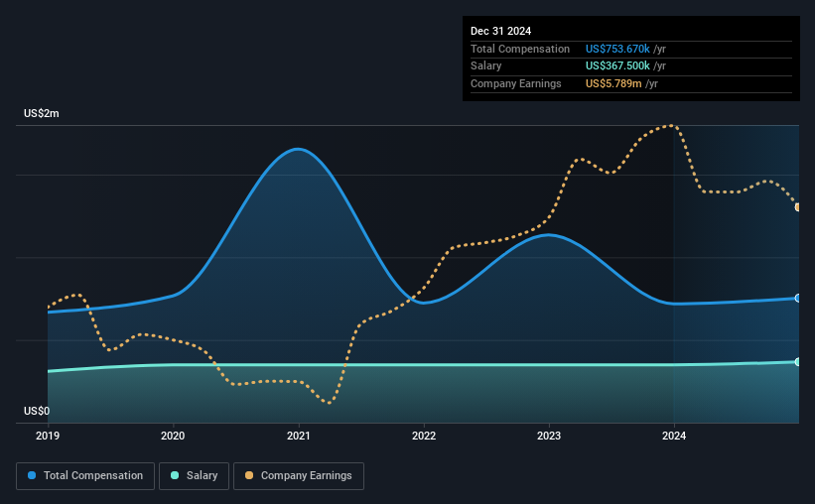Toggle the Company Earnings legend button

[x=299, y=476]
